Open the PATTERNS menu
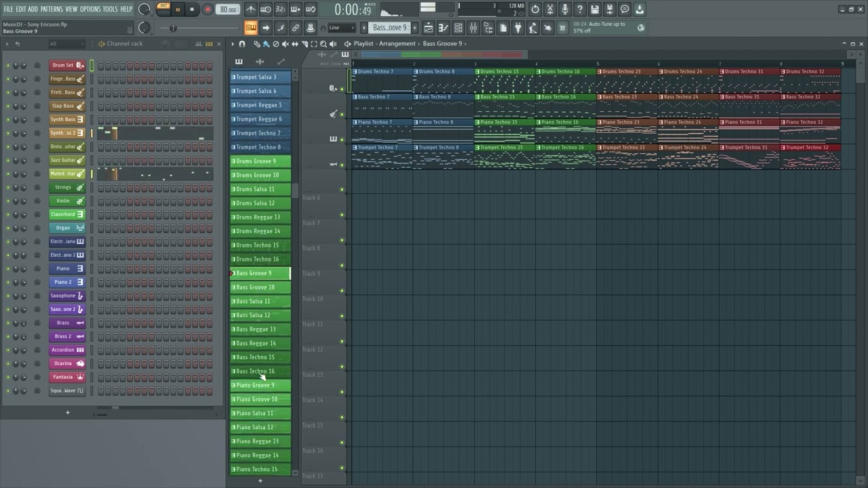 click(x=52, y=9)
